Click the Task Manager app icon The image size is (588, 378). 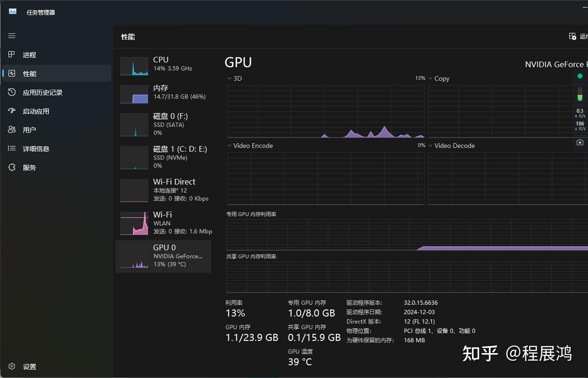[x=12, y=12]
